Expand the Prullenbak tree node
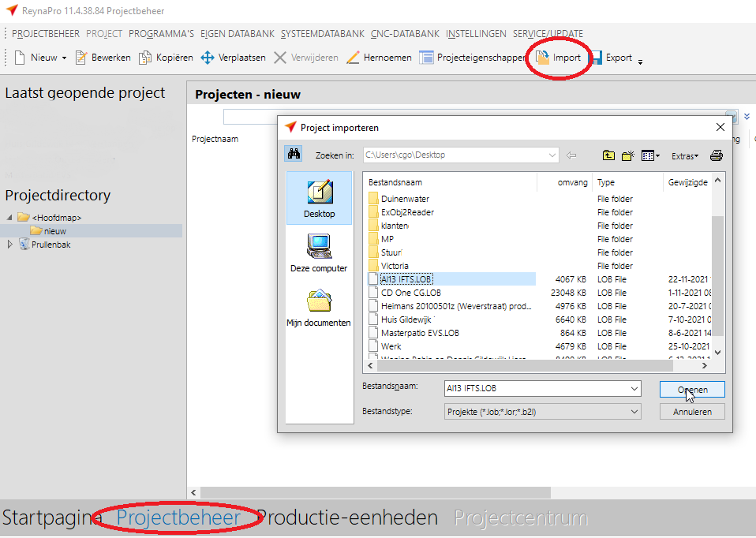The width and height of the screenshot is (756, 538). click(x=10, y=245)
